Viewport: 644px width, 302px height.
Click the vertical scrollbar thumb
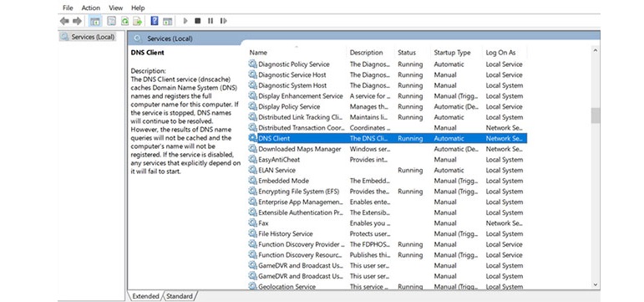595,115
